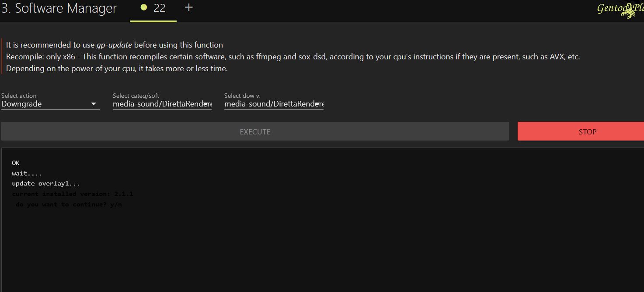This screenshot has height=292, width=644.
Task: Click the 'do you want to continue? y/n' prompt
Action: click(69, 204)
